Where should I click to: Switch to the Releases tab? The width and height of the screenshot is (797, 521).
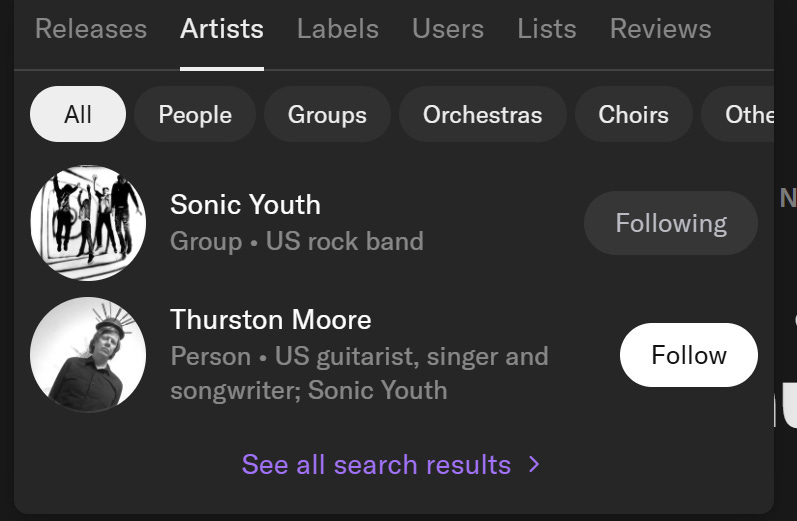90,29
